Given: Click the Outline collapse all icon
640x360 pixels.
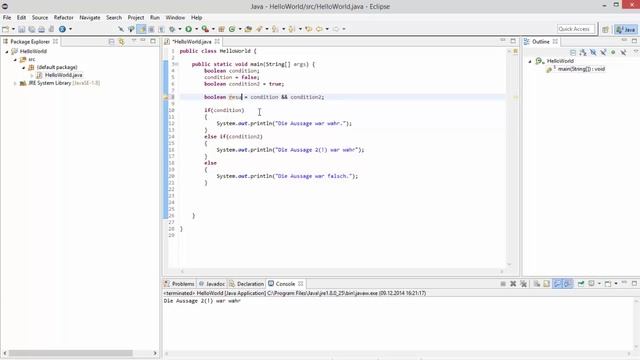Looking at the screenshot, I should coord(573,52).
